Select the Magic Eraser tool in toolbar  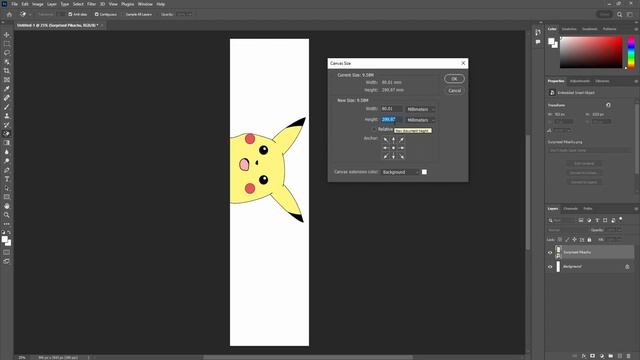coord(7,133)
